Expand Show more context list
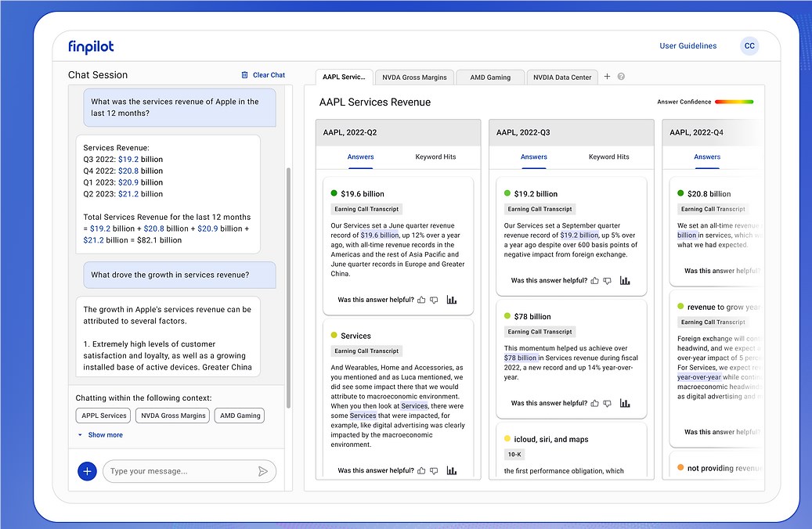 [105, 435]
